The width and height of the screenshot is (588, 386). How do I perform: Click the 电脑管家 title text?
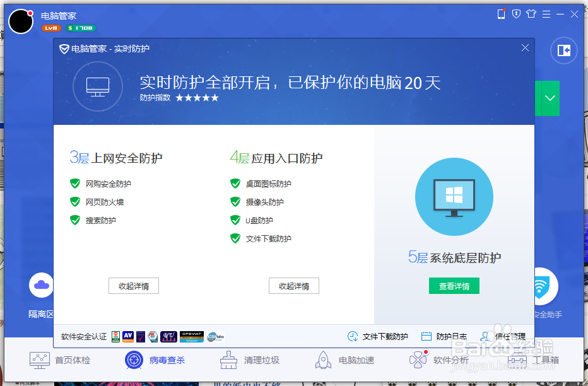click(59, 16)
